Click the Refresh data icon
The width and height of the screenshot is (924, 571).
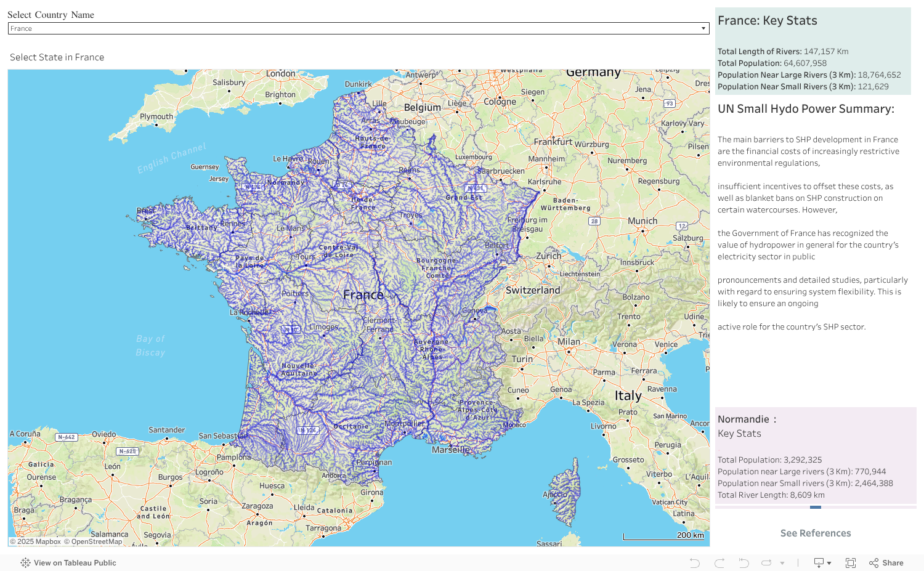click(765, 562)
